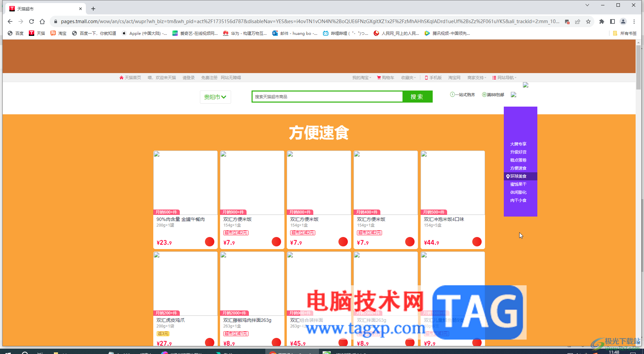This screenshot has height=354, width=644.
Task: Expand the 贵阳市 city selector
Action: click(215, 97)
